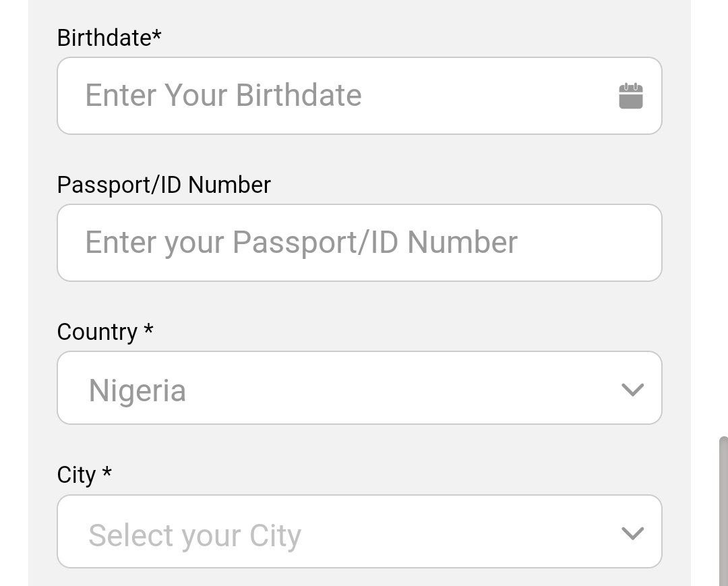Click the required asterisk beside City
The image size is (728, 586).
coord(107,473)
